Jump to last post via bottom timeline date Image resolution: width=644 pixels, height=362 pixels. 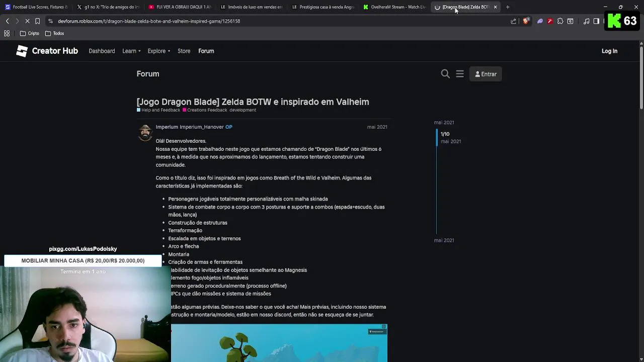pyautogui.click(x=444, y=240)
